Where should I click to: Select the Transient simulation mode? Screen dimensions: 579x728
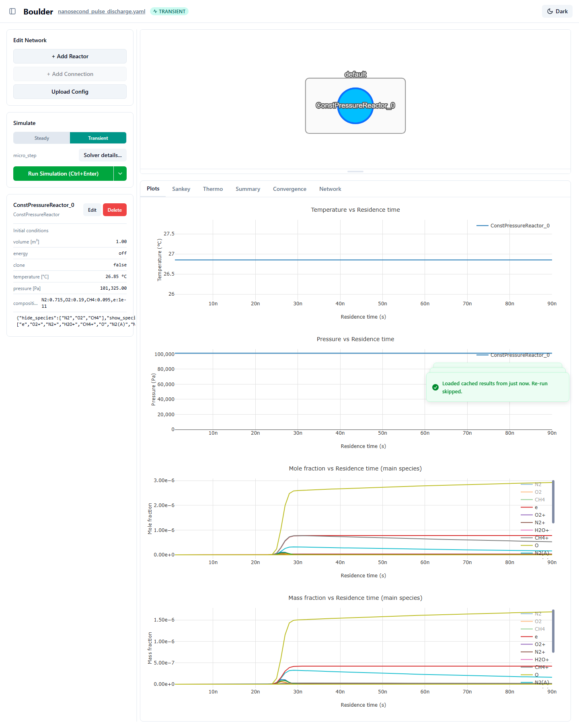[x=98, y=138]
